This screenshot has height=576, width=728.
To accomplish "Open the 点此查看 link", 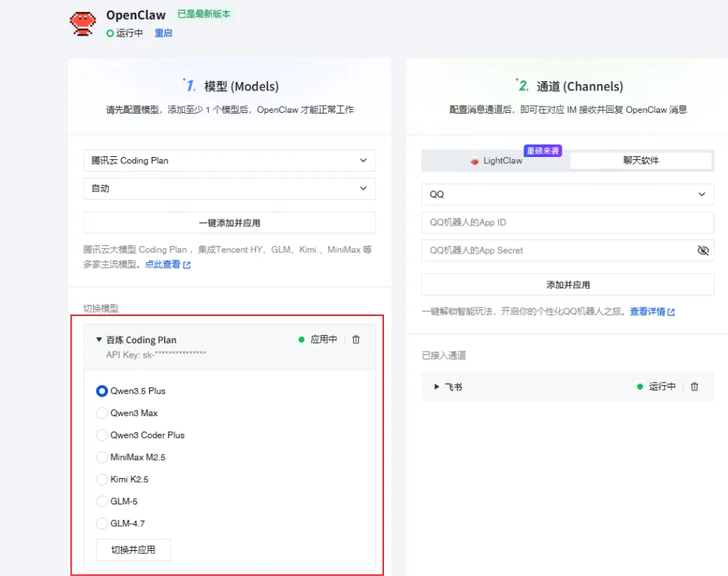I will tap(167, 265).
